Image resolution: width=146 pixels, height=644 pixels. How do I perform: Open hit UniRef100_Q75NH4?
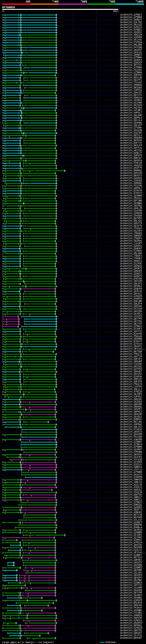click(131, 58)
